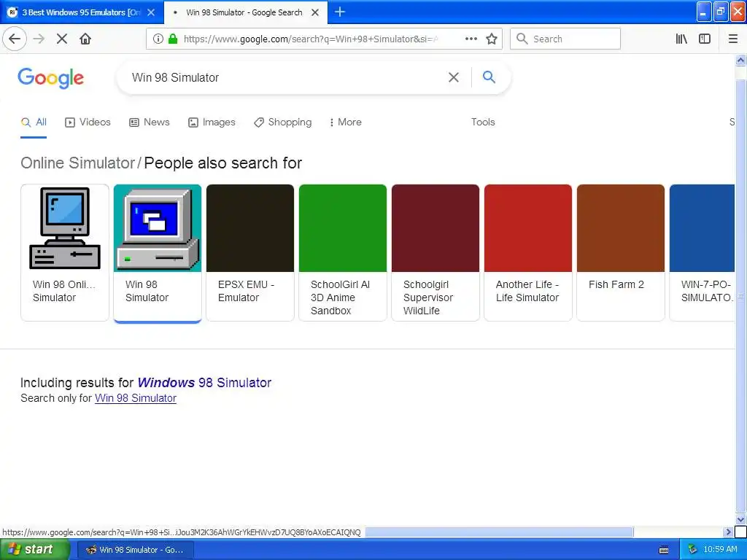This screenshot has height=560, width=747.
Task: Submit search with the blue magnifier
Action: [x=489, y=77]
